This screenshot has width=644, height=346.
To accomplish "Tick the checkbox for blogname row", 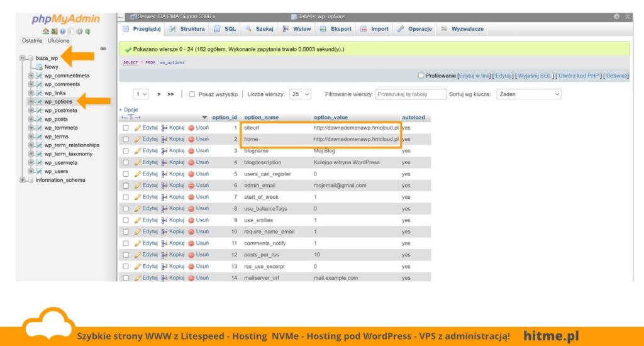I will point(126,151).
